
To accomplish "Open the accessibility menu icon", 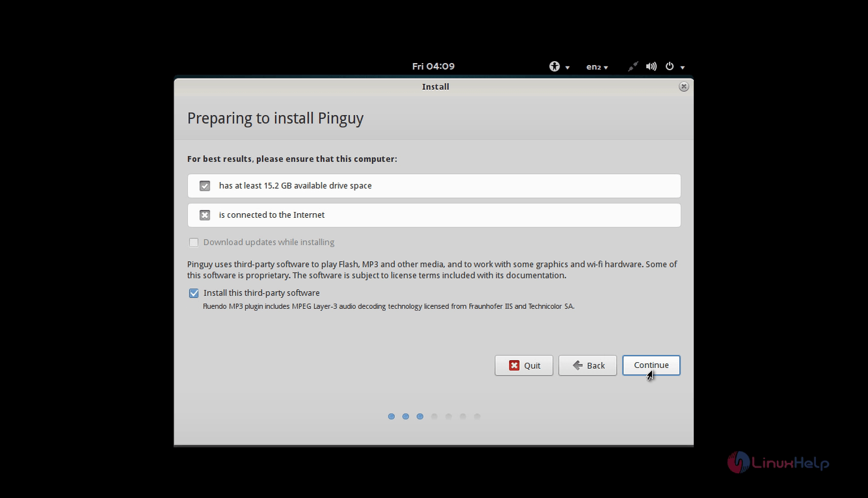I will (x=554, y=66).
